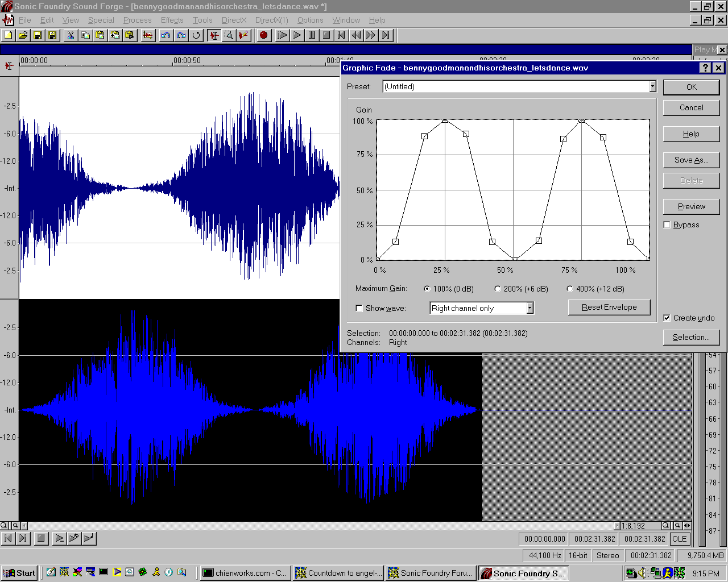The height and width of the screenshot is (582, 728).
Task: Pause playback in main toolbar
Action: [312, 35]
